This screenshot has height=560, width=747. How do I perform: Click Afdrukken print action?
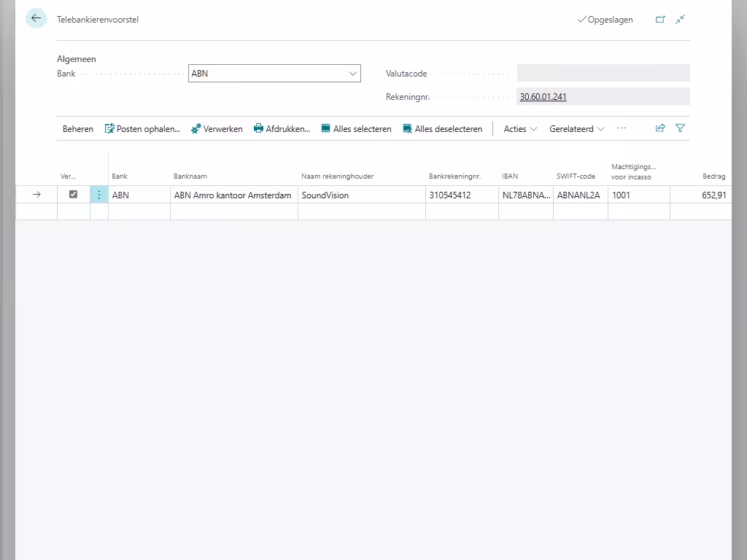click(x=282, y=129)
